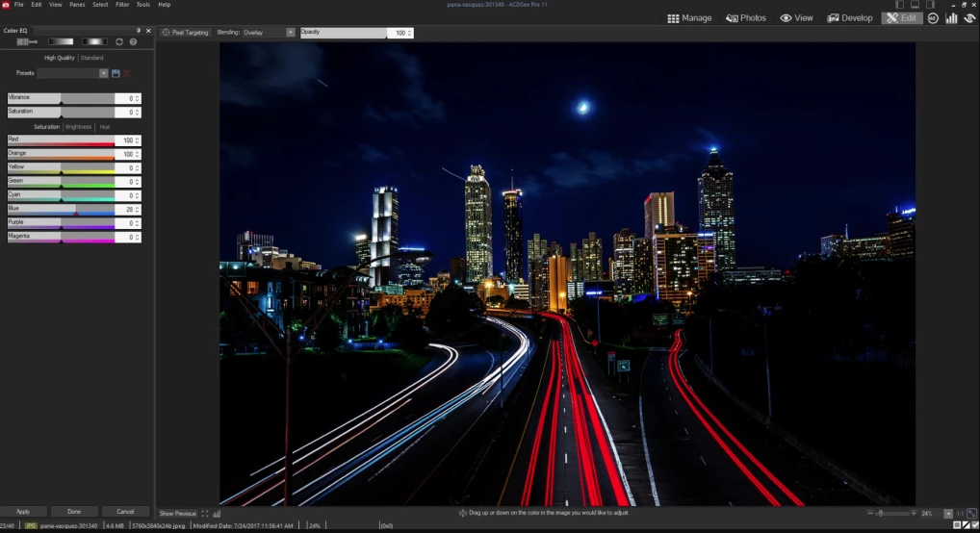Switch to Standard mode

(x=92, y=58)
